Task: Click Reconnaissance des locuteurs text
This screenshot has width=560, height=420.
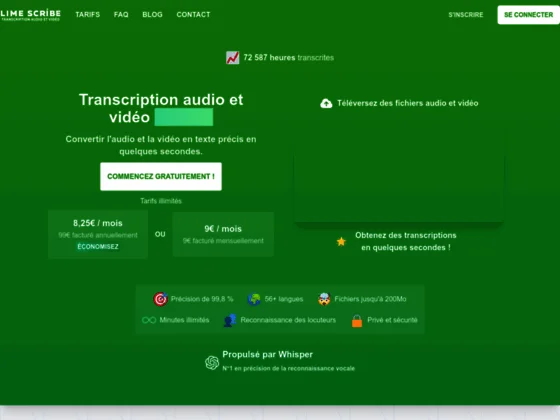Action: pyautogui.click(x=288, y=320)
